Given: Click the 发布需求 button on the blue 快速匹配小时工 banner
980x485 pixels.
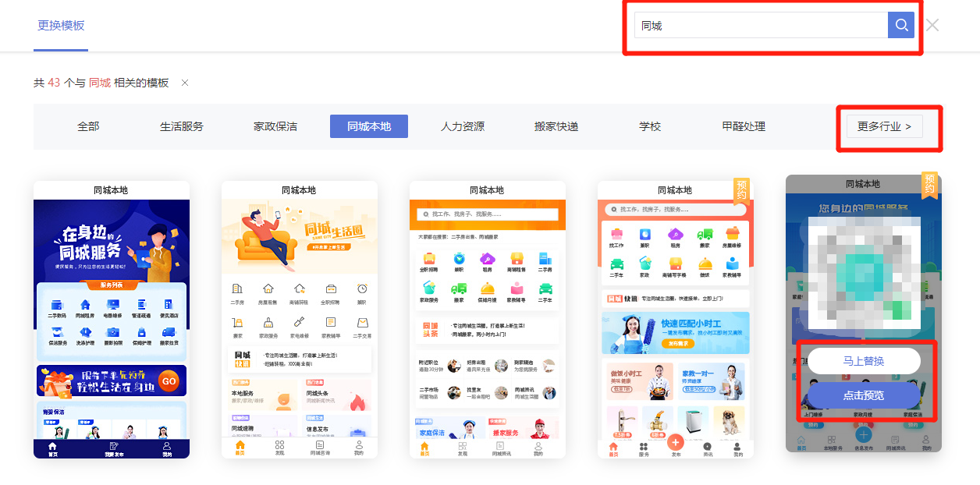Looking at the screenshot, I should [677, 343].
